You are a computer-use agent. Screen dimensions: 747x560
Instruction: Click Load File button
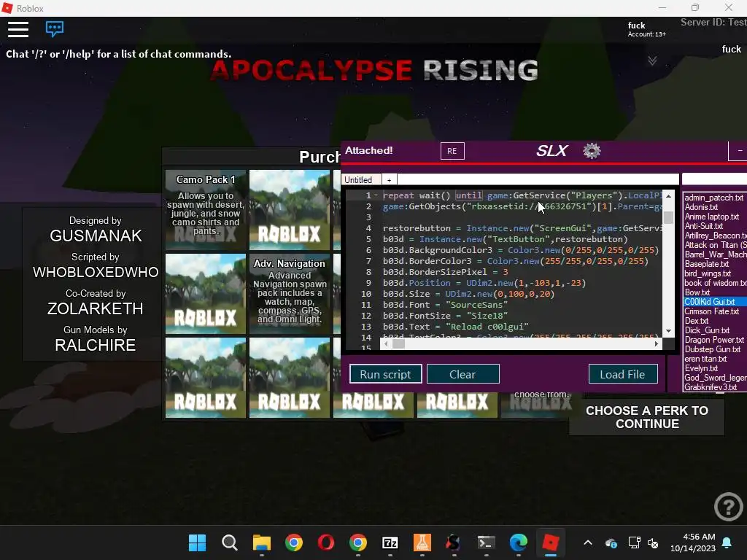coord(623,374)
